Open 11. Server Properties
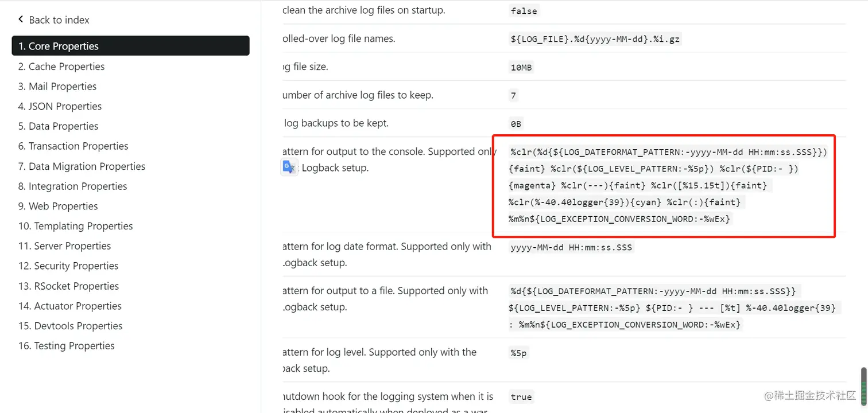 [64, 246]
